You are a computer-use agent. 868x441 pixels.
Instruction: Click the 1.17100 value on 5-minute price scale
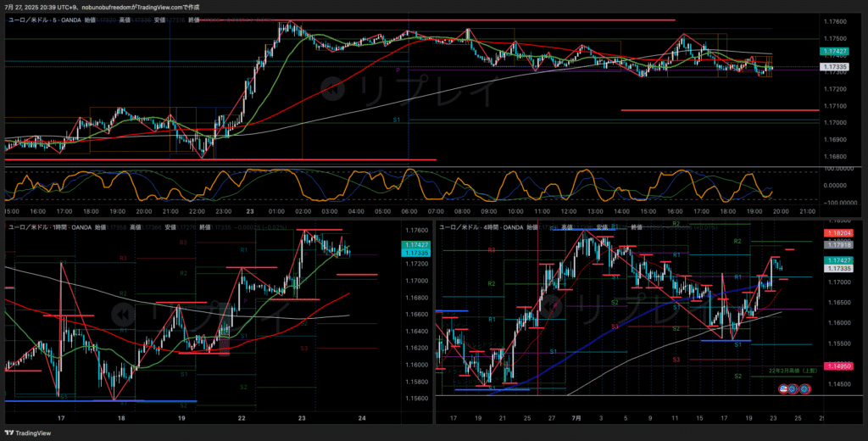click(836, 106)
